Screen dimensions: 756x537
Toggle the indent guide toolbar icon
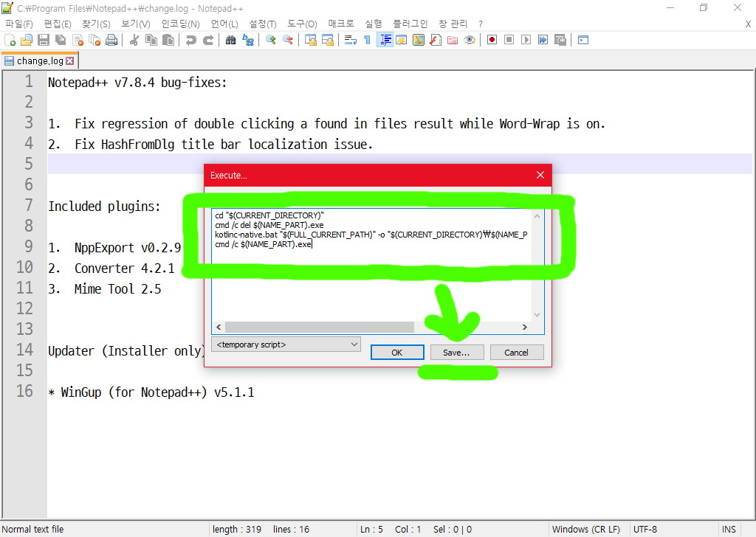[385, 40]
